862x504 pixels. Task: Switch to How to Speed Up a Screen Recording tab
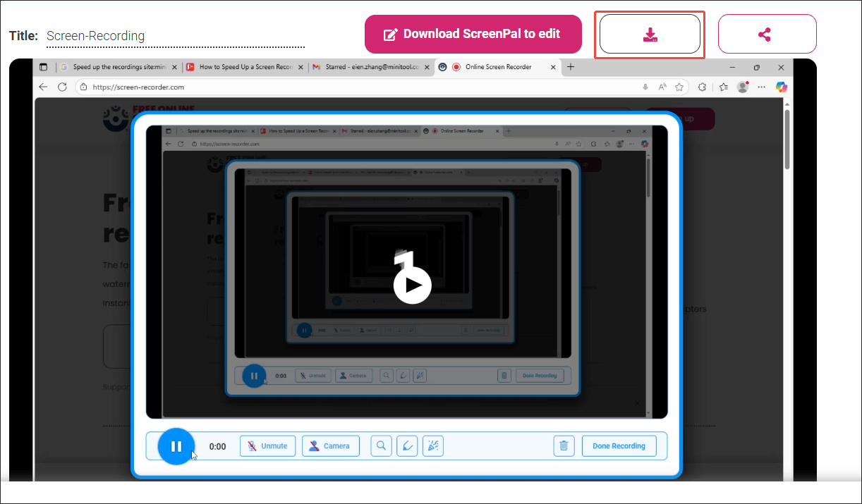click(x=245, y=67)
